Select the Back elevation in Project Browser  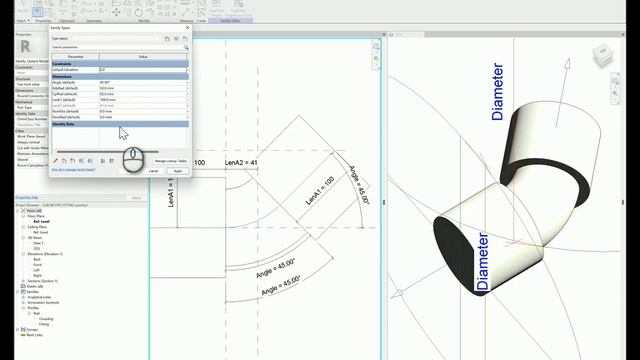pyautogui.click(x=37, y=259)
